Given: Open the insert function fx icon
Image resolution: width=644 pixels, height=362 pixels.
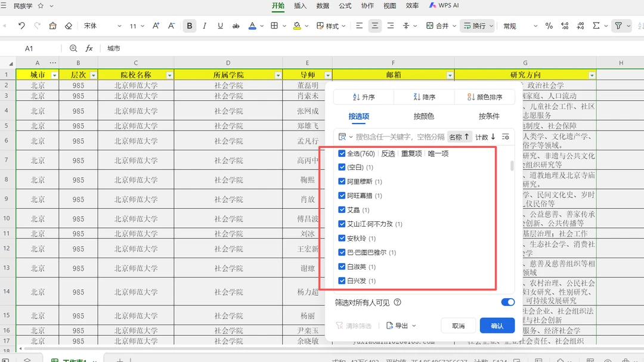Looking at the screenshot, I should pyautogui.click(x=89, y=48).
